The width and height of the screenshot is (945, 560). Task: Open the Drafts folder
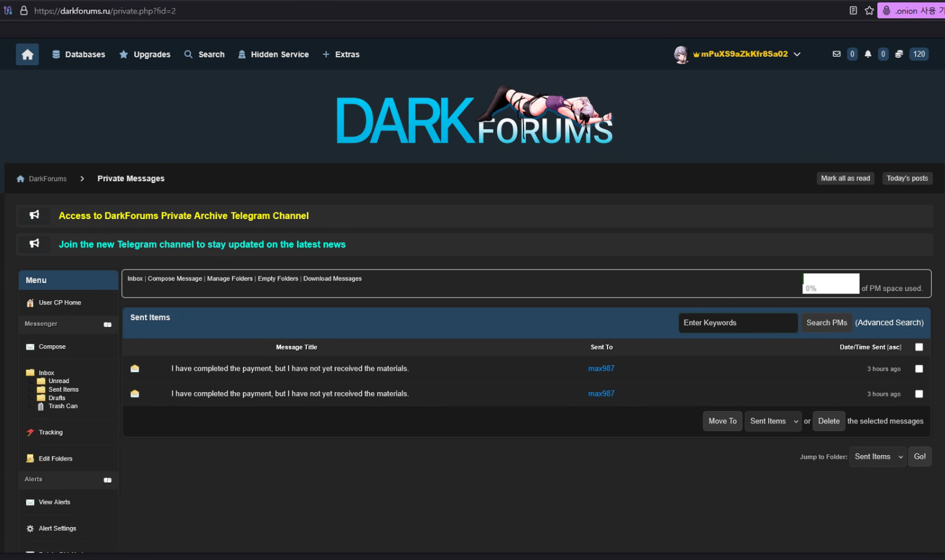57,398
